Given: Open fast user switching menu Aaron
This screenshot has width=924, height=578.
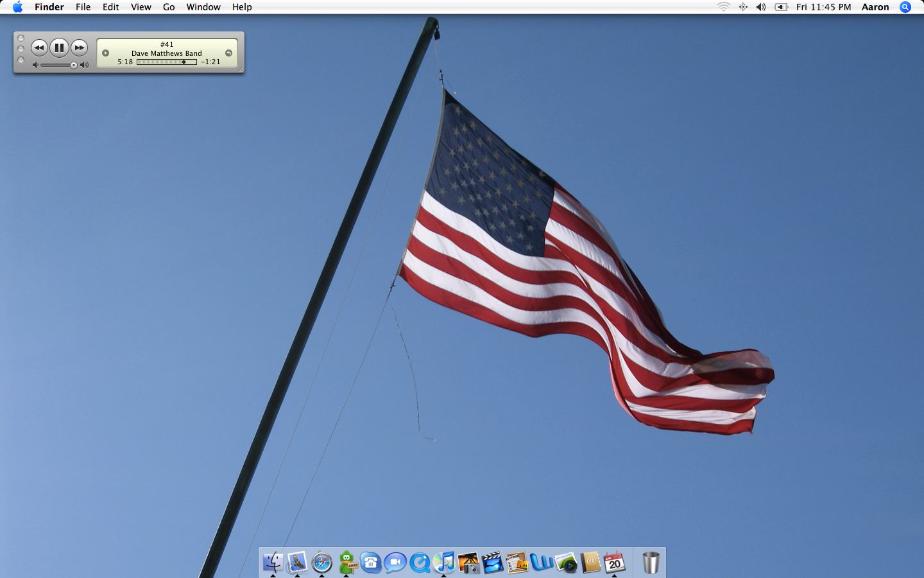Looking at the screenshot, I should tap(875, 7).
